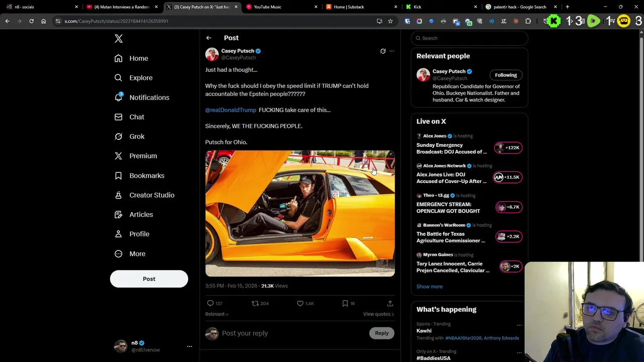
Task: Share the post via share icon
Action: (390, 304)
